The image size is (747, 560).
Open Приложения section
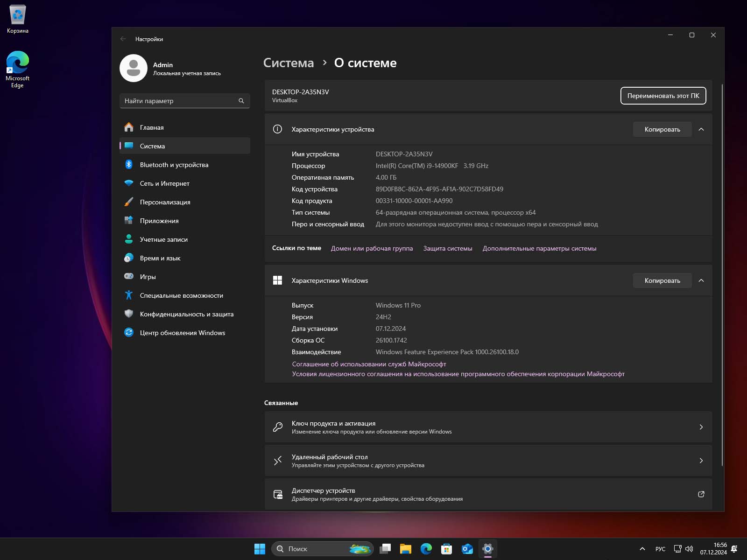[x=159, y=221]
